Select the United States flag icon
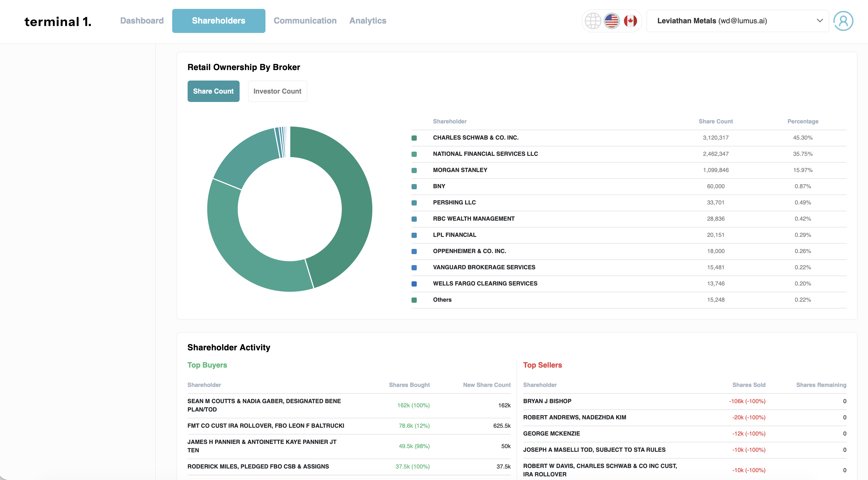868x480 pixels. (x=612, y=21)
